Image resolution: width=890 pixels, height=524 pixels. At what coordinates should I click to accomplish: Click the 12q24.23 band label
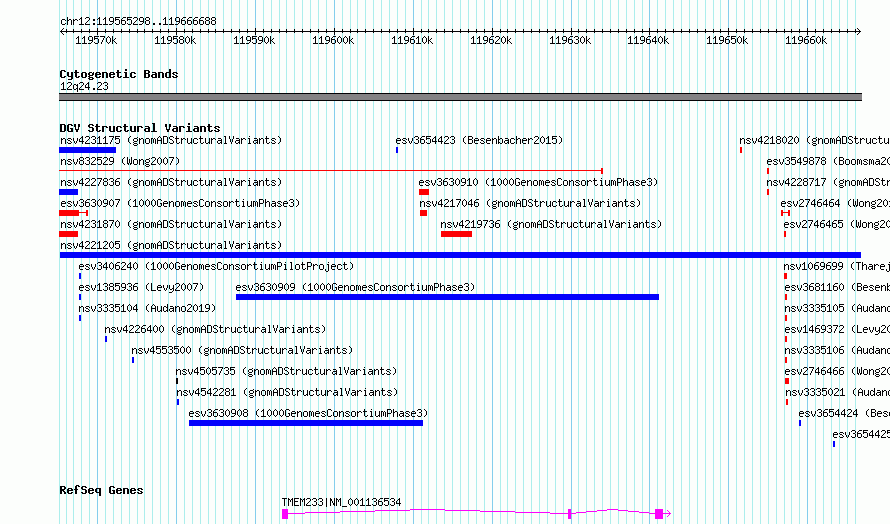pyautogui.click(x=84, y=86)
